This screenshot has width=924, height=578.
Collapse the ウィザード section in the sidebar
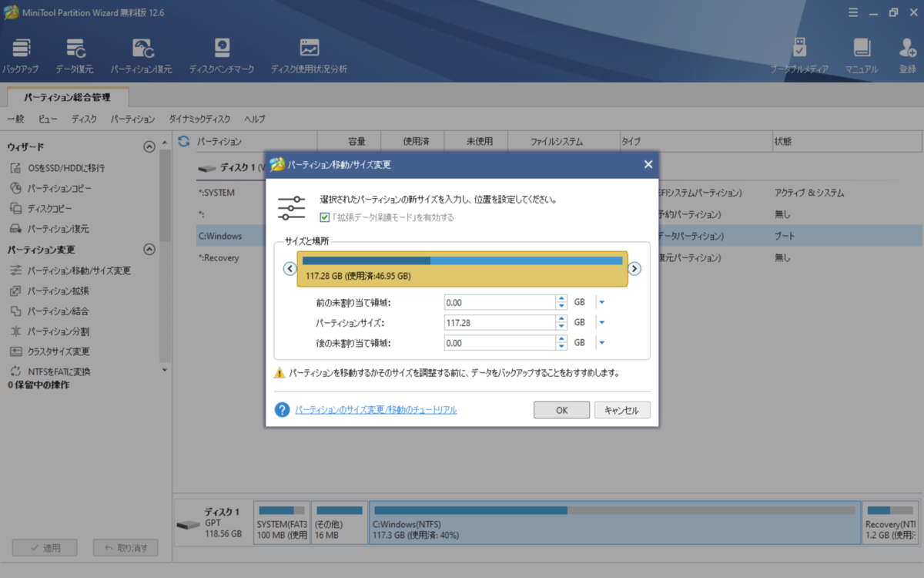(x=149, y=146)
